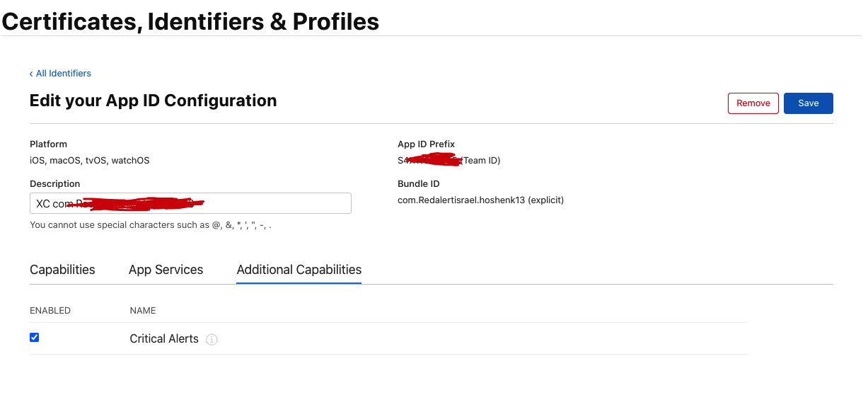Image resolution: width=868 pixels, height=417 pixels.
Task: Open the Critical Alerts info icon
Action: 212,340
